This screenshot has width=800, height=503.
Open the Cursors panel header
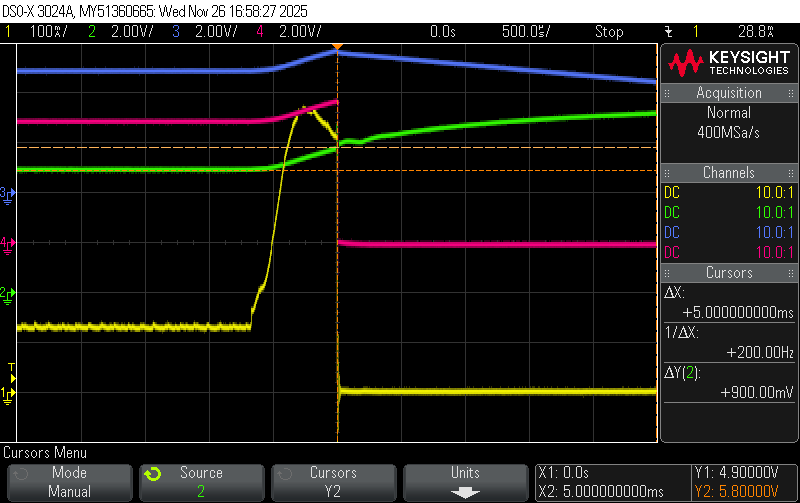(x=729, y=272)
